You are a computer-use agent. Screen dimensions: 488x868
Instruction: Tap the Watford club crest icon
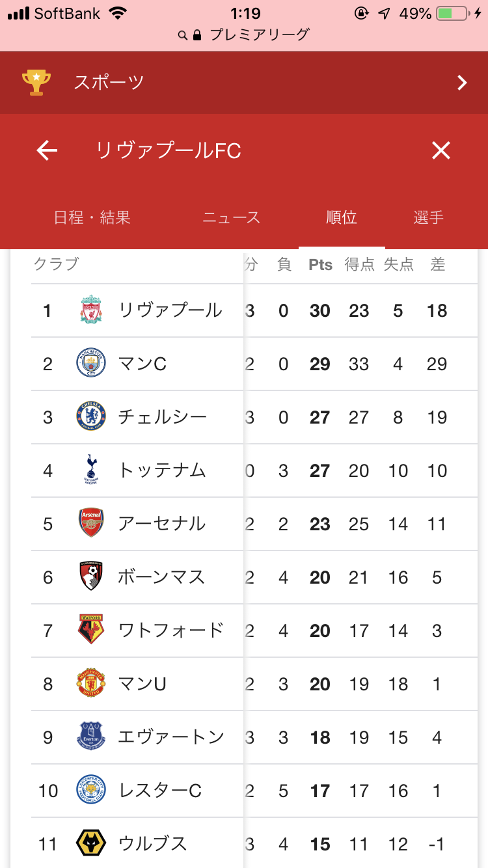tap(91, 631)
